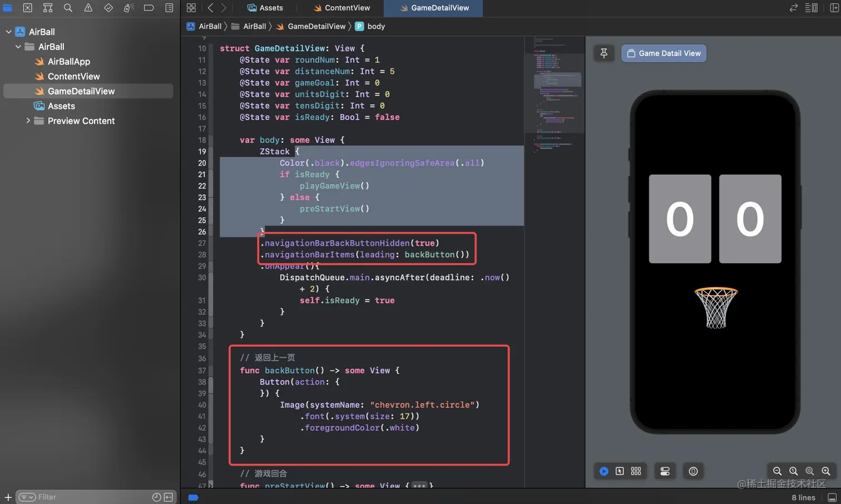Start live preview play button

click(x=603, y=471)
